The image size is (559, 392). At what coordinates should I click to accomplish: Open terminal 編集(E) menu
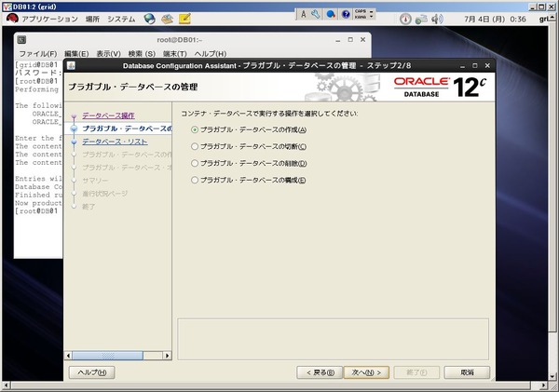click(76, 54)
